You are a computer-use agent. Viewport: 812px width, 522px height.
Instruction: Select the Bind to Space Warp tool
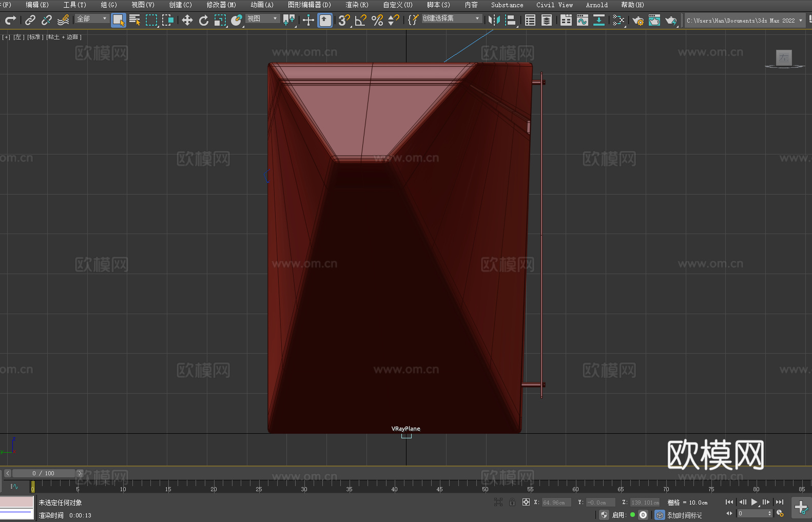63,20
